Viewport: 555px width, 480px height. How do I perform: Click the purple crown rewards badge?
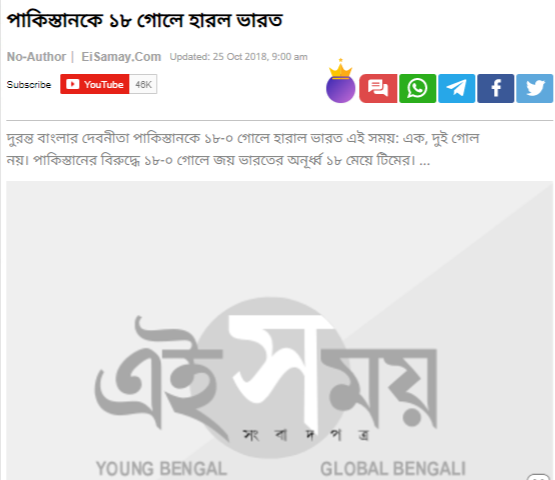point(341,81)
